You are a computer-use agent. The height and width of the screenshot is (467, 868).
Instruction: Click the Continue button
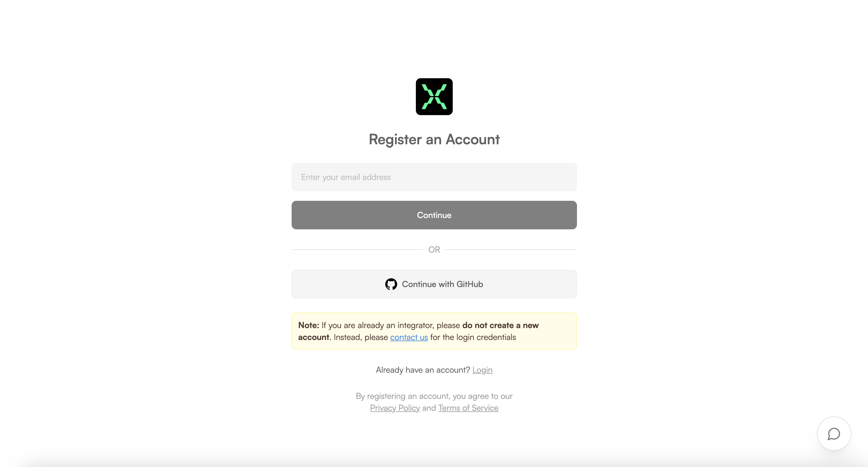point(434,215)
